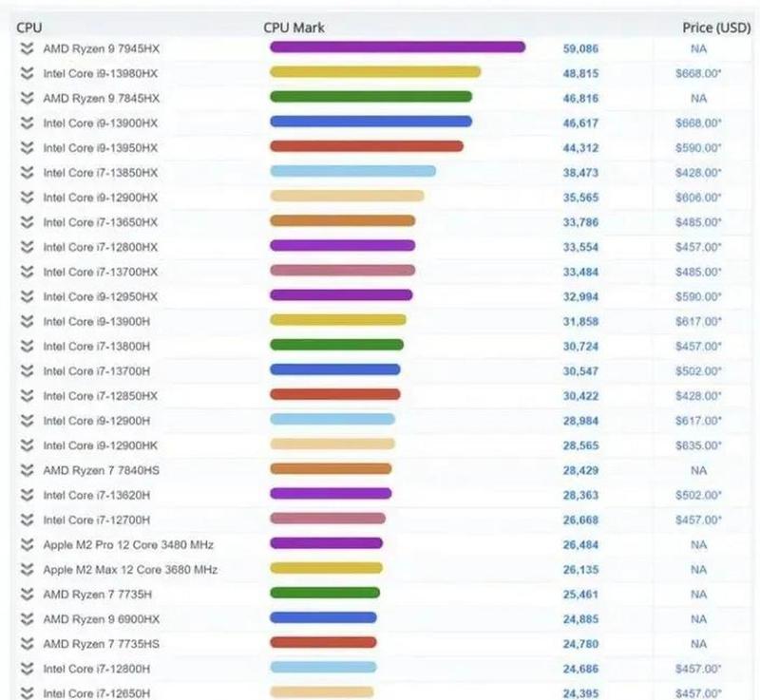Open the AMD Ryzen 9 6900HX CPU link
The width and height of the screenshot is (760, 700).
[x=102, y=619]
